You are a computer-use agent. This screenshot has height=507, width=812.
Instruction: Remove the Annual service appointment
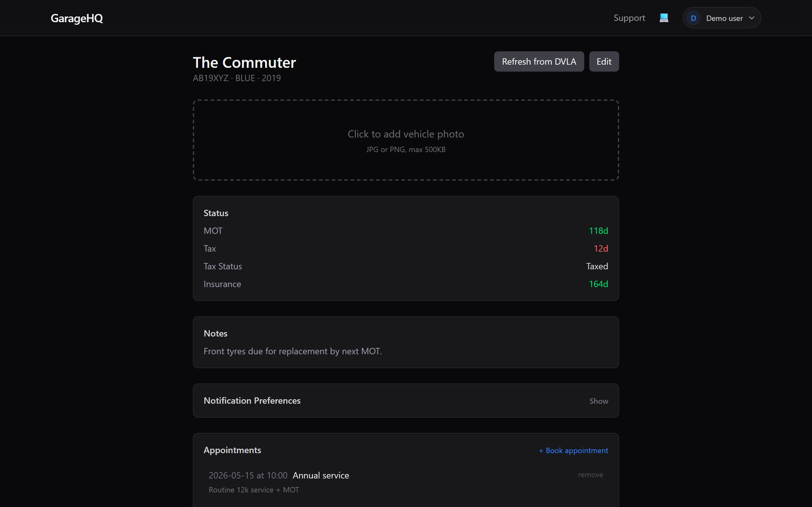pyautogui.click(x=590, y=474)
